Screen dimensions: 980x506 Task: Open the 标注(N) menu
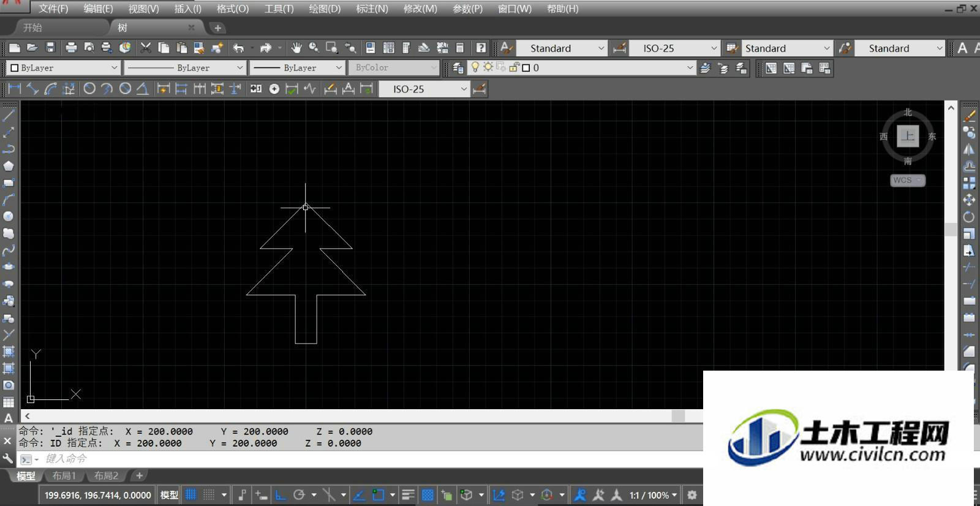pos(372,9)
